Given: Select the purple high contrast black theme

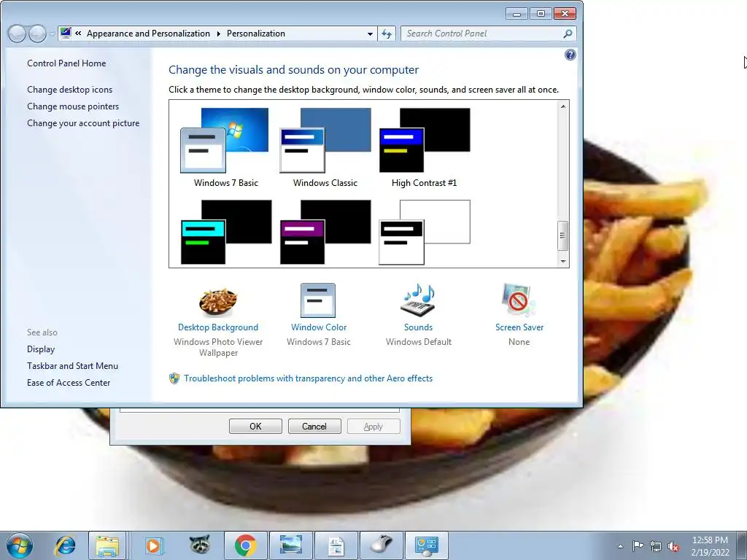Looking at the screenshot, I should click(x=325, y=232).
